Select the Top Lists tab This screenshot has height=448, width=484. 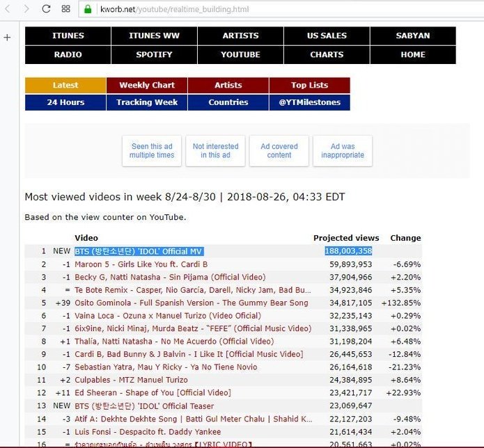point(310,85)
